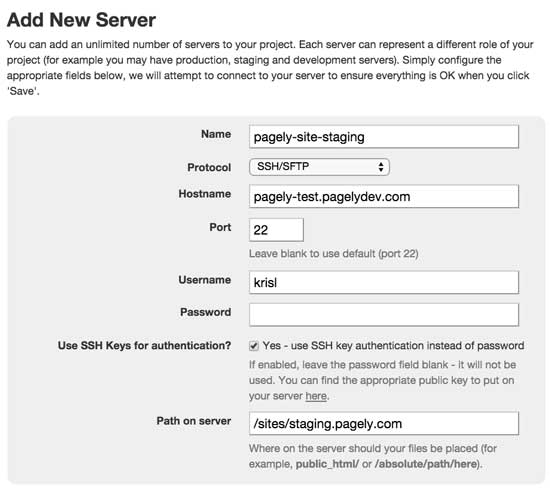550x496 pixels.
Task: Click the Path on server label
Action: (194, 421)
